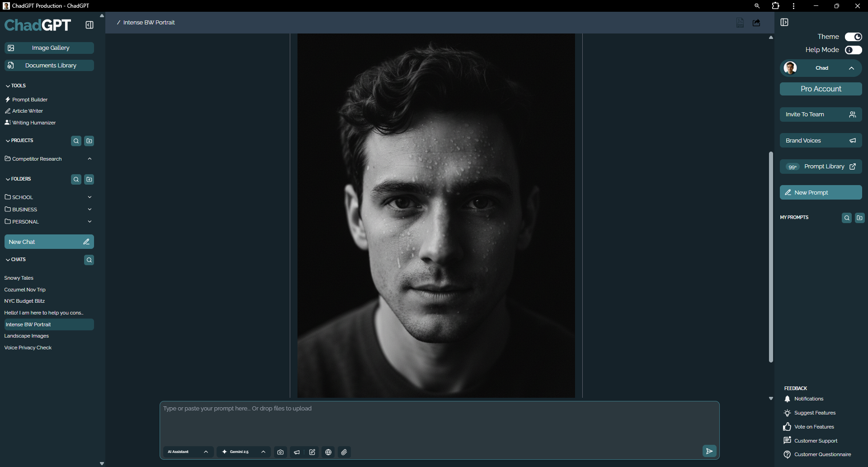Attach a file using the paperclip icon

[344, 452]
